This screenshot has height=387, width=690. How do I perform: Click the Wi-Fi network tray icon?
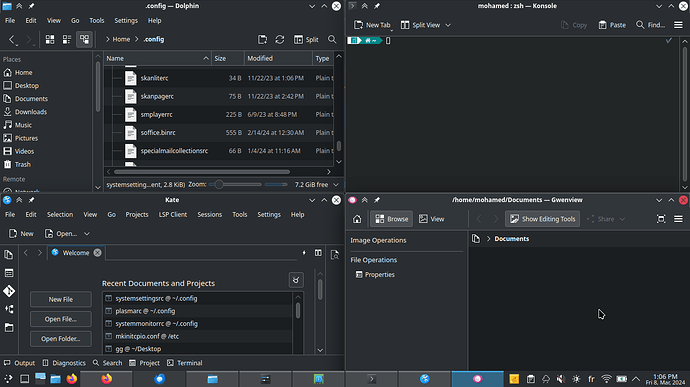(x=606, y=379)
